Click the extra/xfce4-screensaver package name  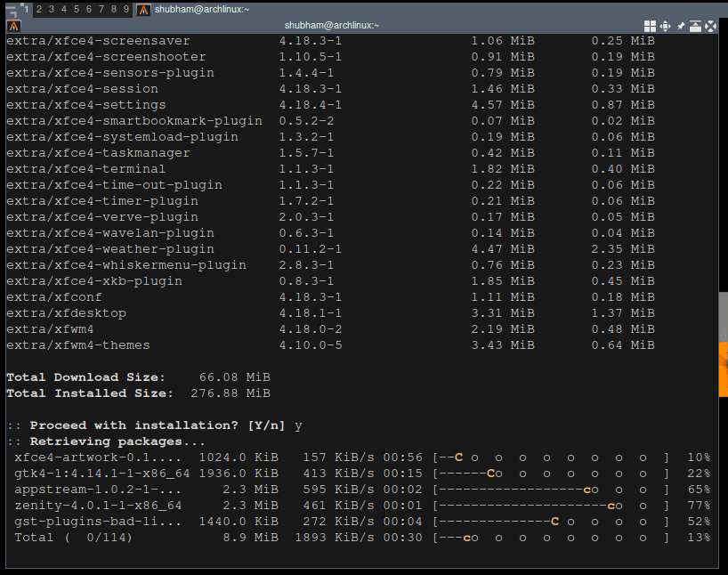[98, 41]
